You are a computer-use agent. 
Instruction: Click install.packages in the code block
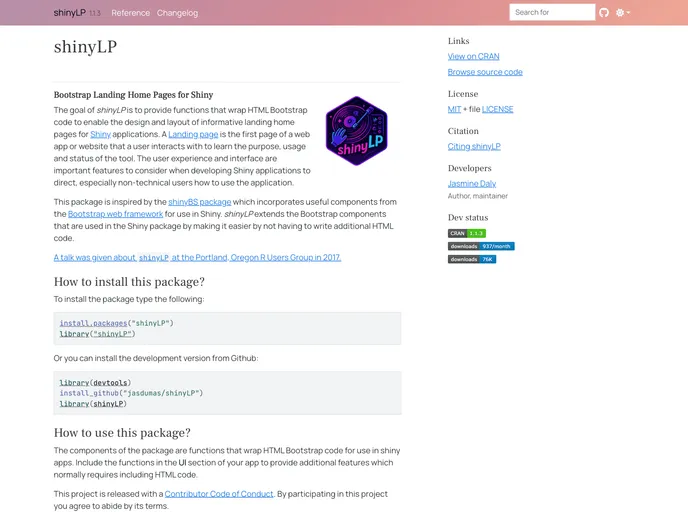point(93,323)
